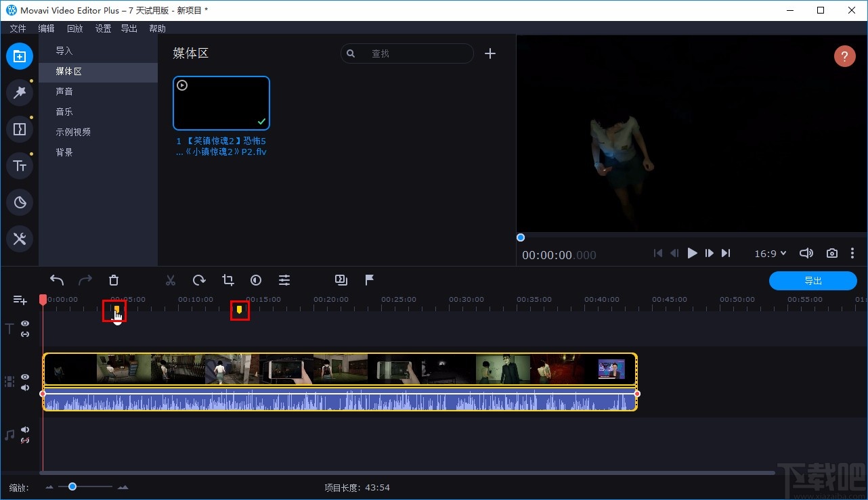Viewport: 868px width, 500px height.
Task: Click the preview seek bar handle
Action: point(521,237)
